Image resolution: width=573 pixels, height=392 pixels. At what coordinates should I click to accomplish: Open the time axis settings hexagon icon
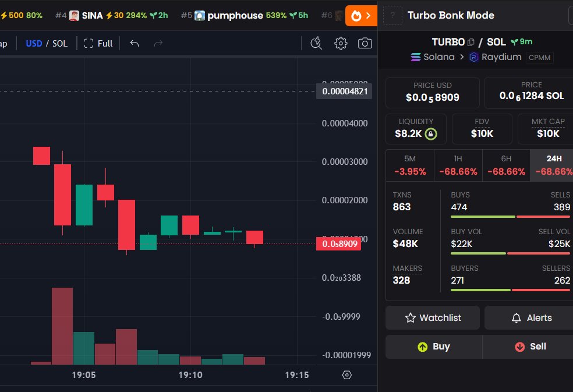pos(347,375)
